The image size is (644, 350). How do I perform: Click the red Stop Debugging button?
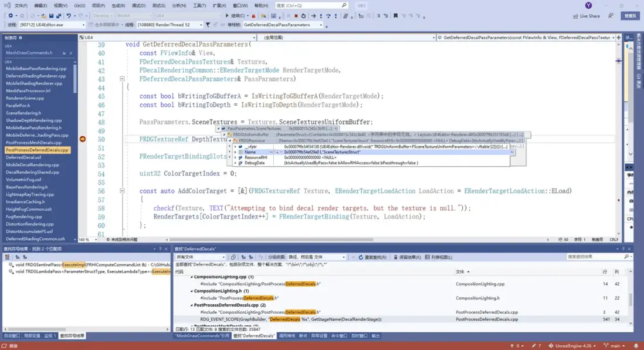point(296,16)
